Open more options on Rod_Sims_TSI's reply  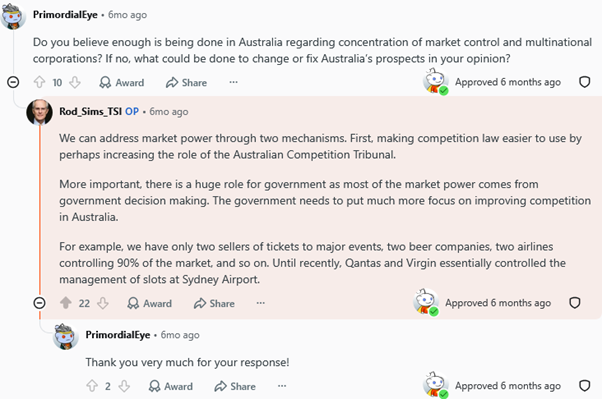(261, 303)
